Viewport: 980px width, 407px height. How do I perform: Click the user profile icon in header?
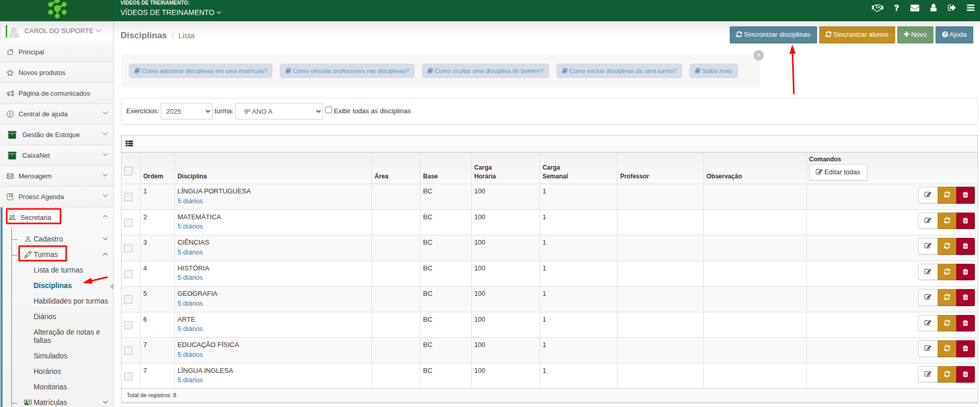tap(933, 8)
